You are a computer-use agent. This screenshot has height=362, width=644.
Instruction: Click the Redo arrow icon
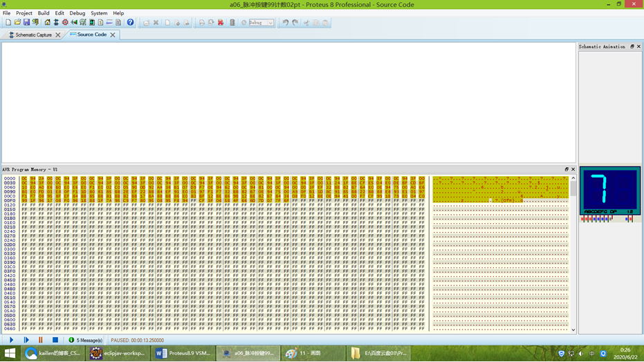295,23
